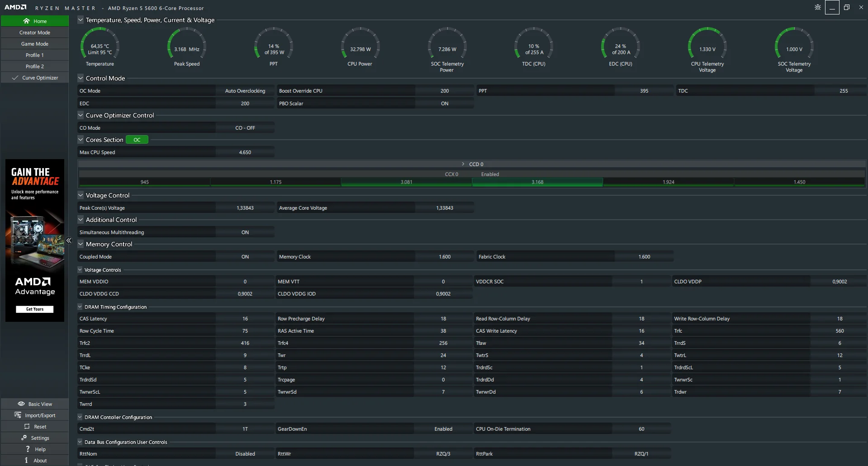Click the Import/Export icon
This screenshot has width=868, height=466.
[x=18, y=415]
